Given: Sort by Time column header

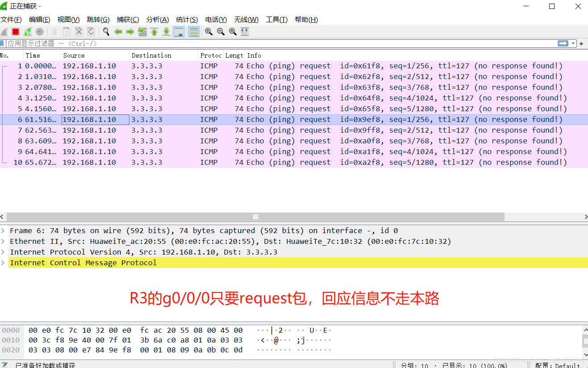Looking at the screenshot, I should tap(42, 55).
